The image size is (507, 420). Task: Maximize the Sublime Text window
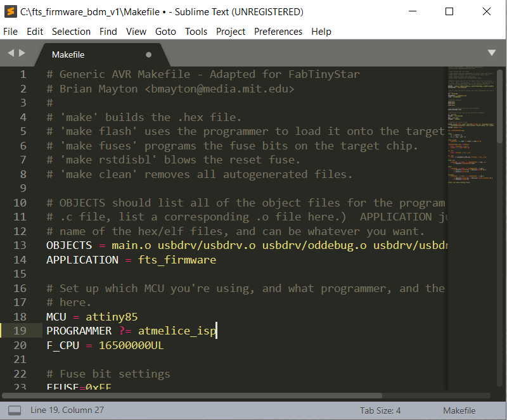pos(449,11)
